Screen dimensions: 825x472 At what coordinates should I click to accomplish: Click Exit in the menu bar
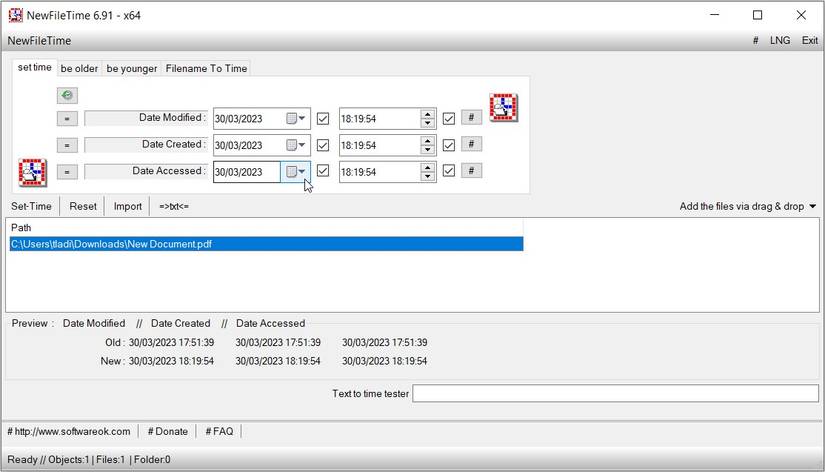810,41
